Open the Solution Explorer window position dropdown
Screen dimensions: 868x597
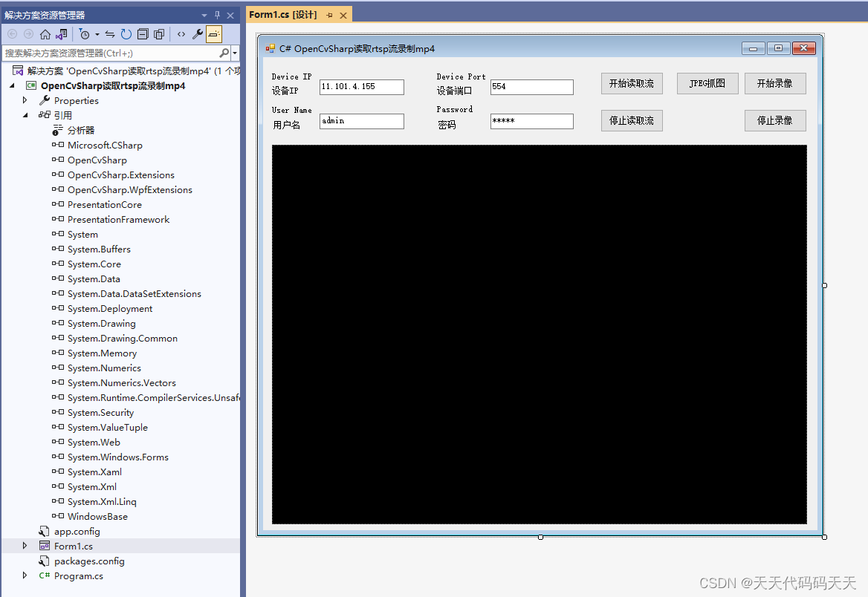tap(204, 15)
